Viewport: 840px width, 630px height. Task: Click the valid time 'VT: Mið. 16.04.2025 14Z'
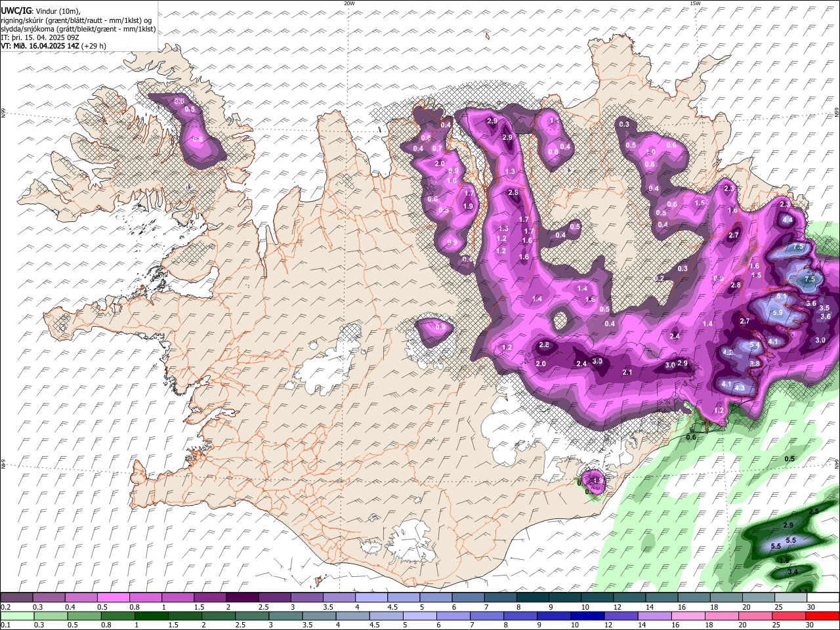[x=39, y=46]
